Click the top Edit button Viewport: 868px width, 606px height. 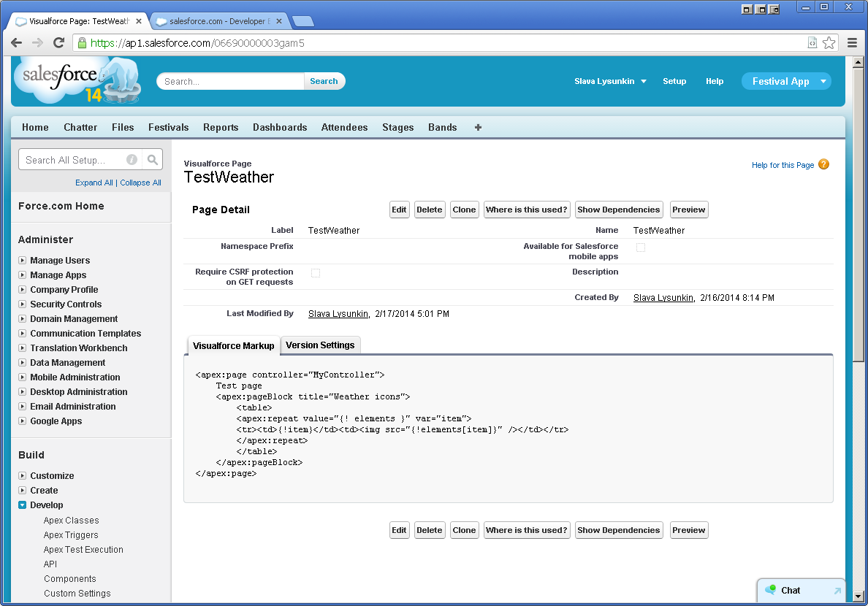pos(399,210)
